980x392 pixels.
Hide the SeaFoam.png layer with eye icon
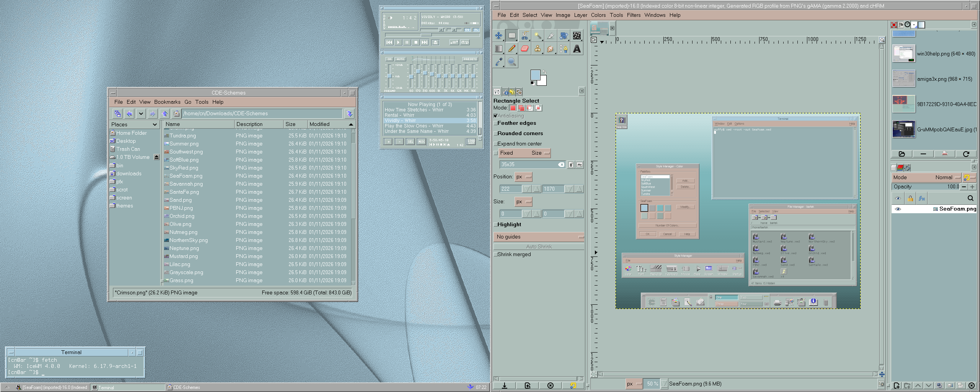pyautogui.click(x=898, y=209)
